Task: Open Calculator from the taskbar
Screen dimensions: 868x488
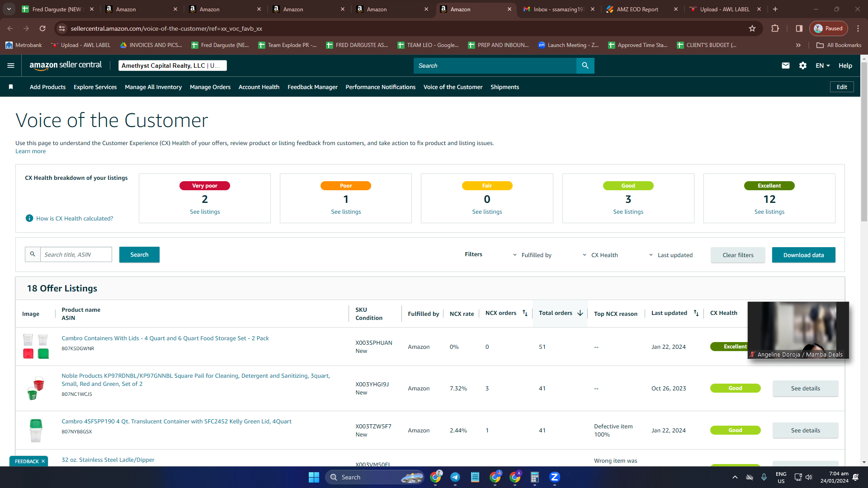Action: 535,477
